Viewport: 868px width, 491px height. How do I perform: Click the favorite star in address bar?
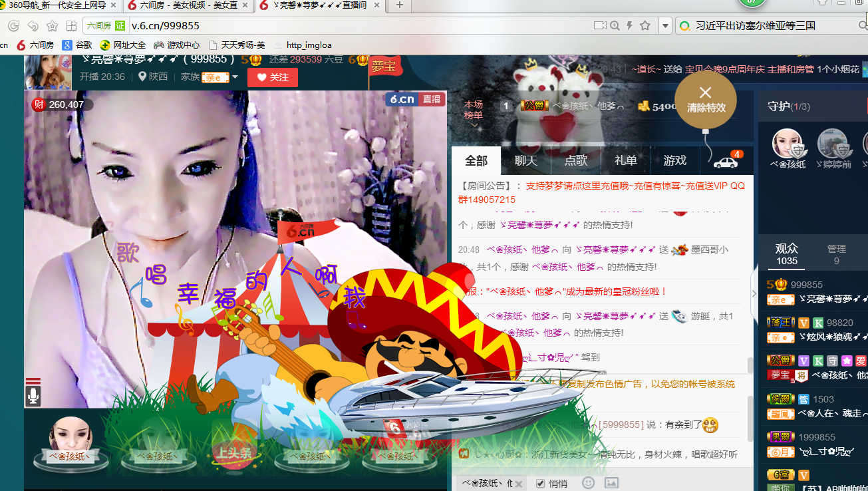pyautogui.click(x=645, y=26)
